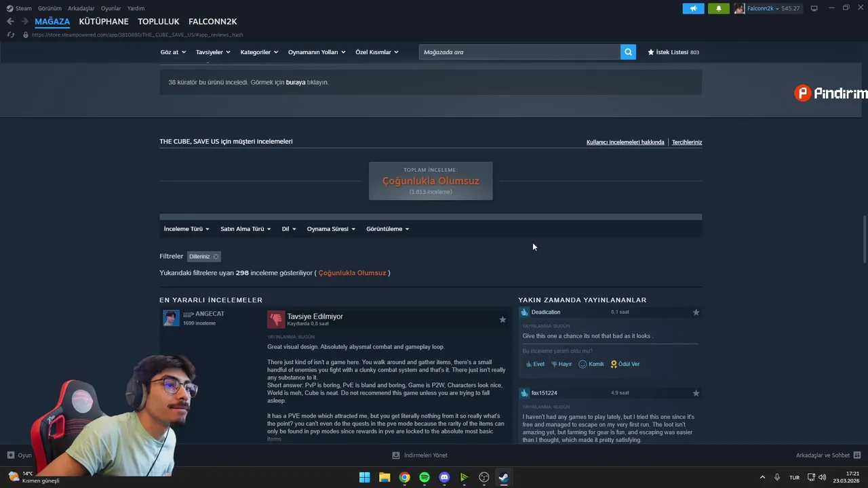The height and width of the screenshot is (488, 868).
Task: Open the Satın Alma Türü filter dropdown
Action: click(x=245, y=229)
